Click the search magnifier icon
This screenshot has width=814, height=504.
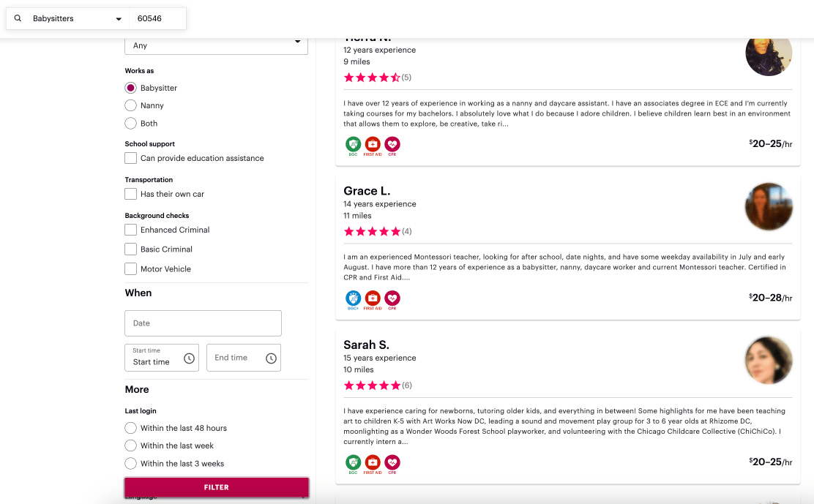coord(18,18)
